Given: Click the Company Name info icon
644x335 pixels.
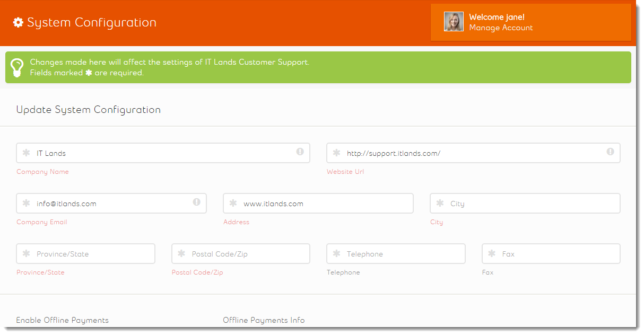Looking at the screenshot, I should [x=300, y=152].
